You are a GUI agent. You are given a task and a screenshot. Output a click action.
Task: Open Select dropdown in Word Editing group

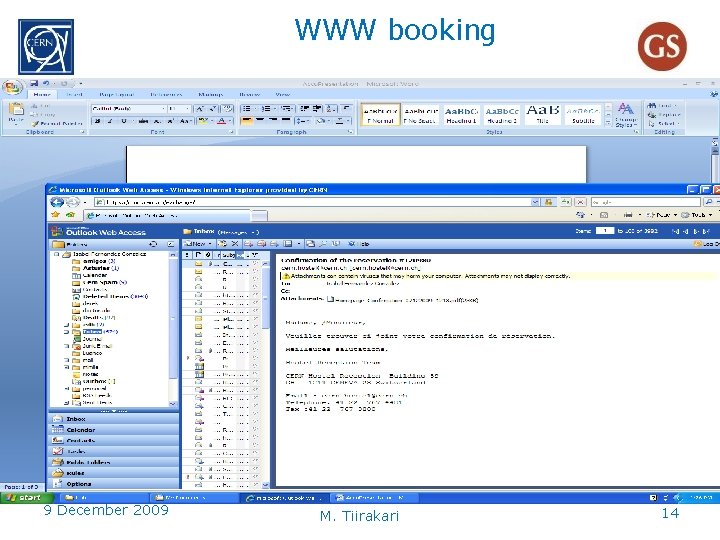[x=664, y=124]
